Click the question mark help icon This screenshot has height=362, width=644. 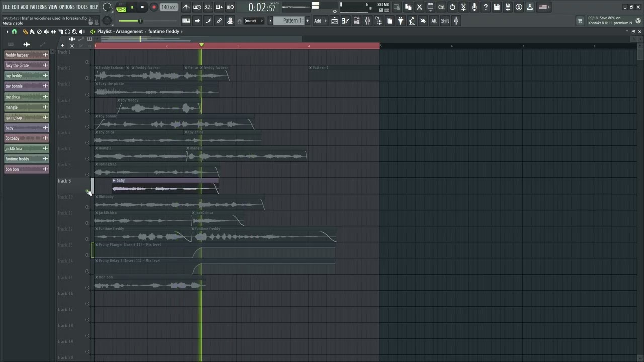(486, 7)
